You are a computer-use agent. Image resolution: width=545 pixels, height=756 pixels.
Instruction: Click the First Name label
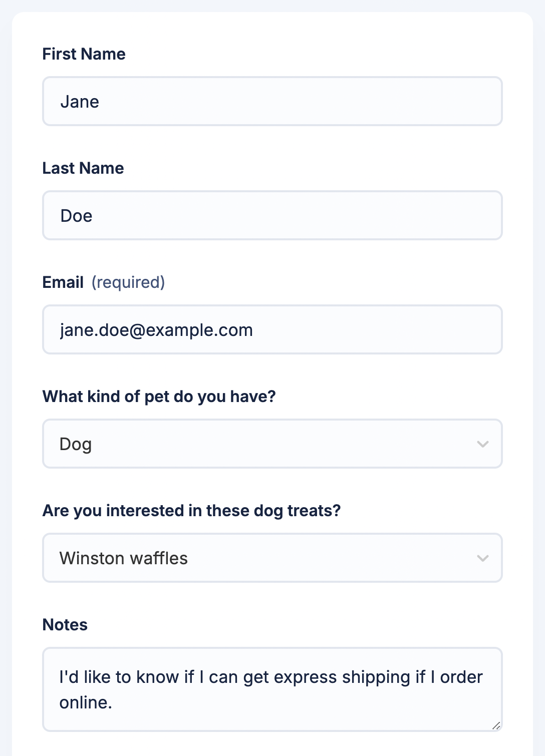click(x=84, y=54)
